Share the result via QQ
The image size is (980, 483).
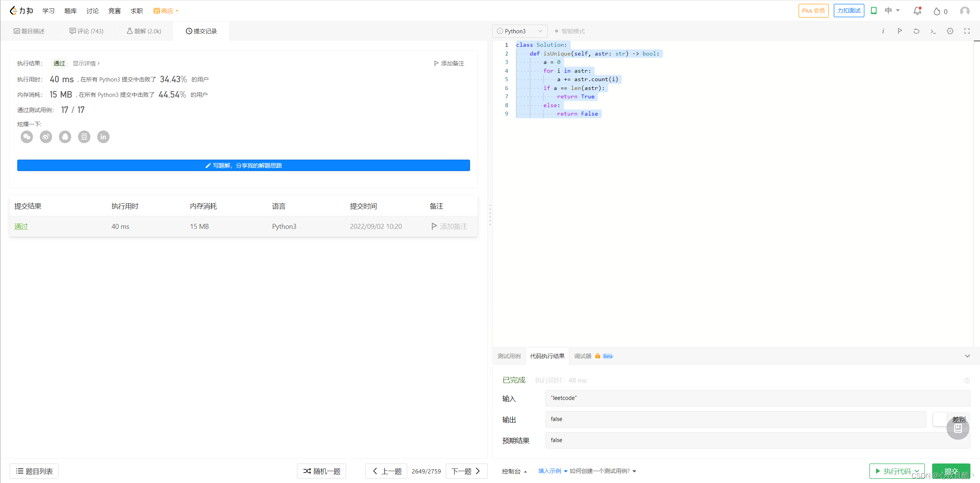65,137
